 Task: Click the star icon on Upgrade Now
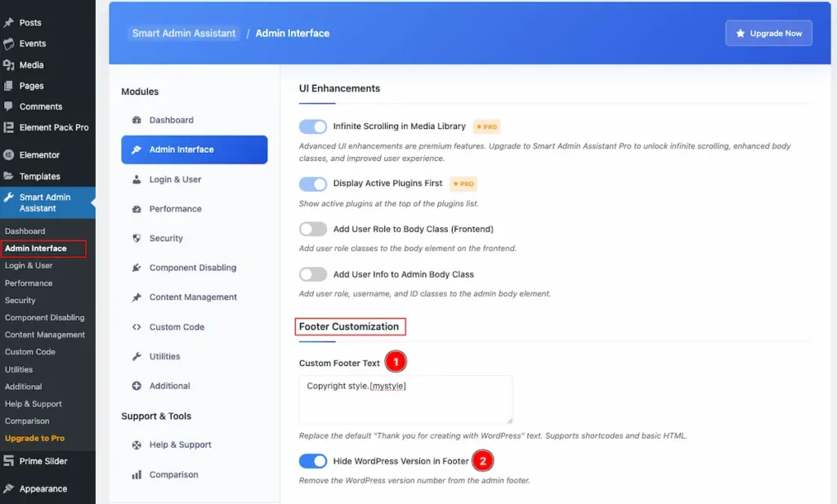coord(741,33)
